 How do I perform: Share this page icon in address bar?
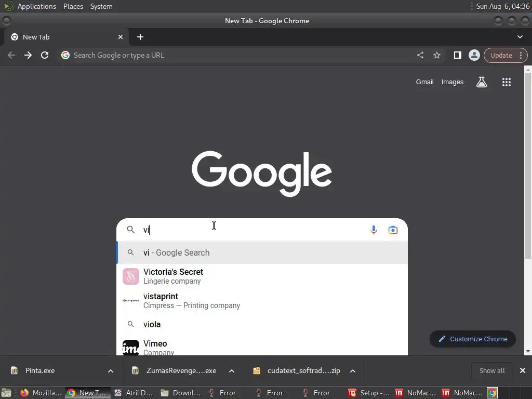pyautogui.click(x=420, y=55)
